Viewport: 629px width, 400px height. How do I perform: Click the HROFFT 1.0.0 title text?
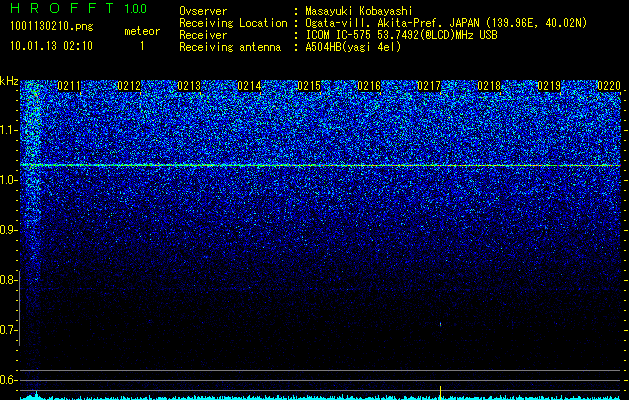point(78,8)
